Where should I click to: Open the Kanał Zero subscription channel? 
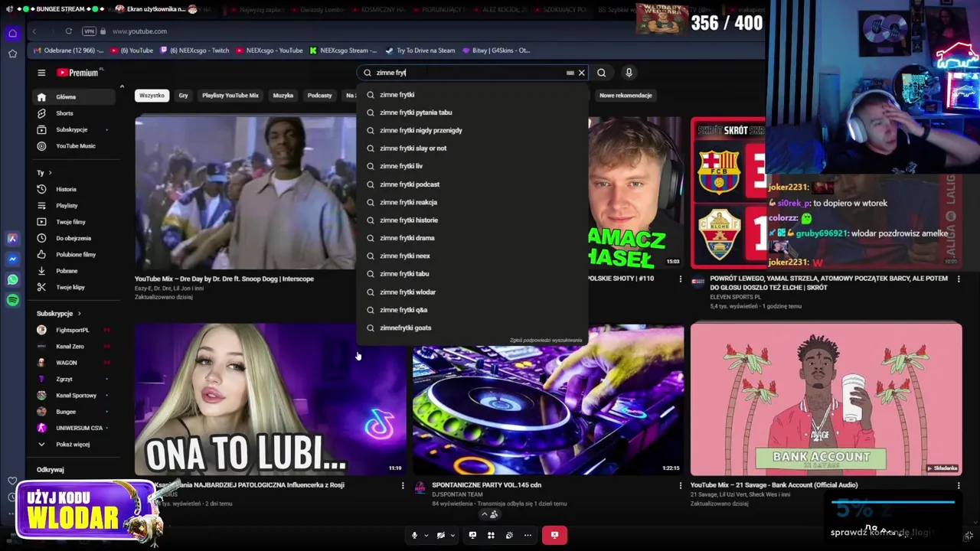(x=73, y=347)
